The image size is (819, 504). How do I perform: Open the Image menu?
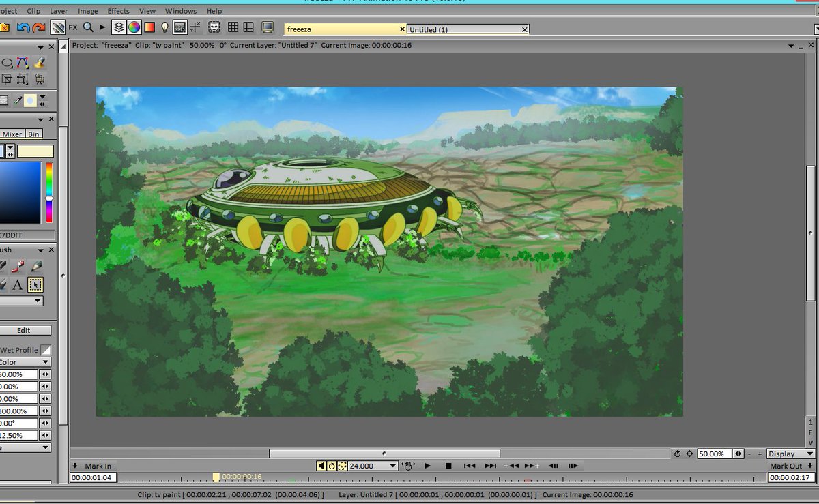tap(87, 11)
